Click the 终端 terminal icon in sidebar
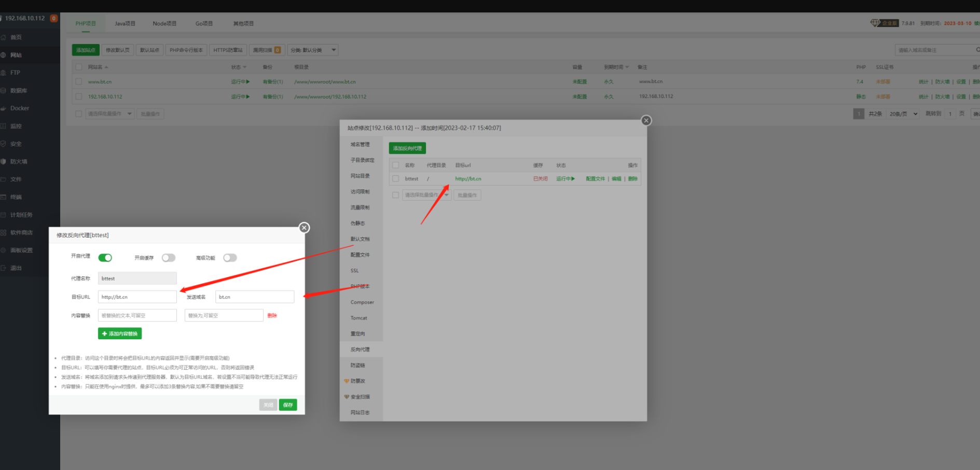This screenshot has width=980, height=470. (x=3, y=197)
